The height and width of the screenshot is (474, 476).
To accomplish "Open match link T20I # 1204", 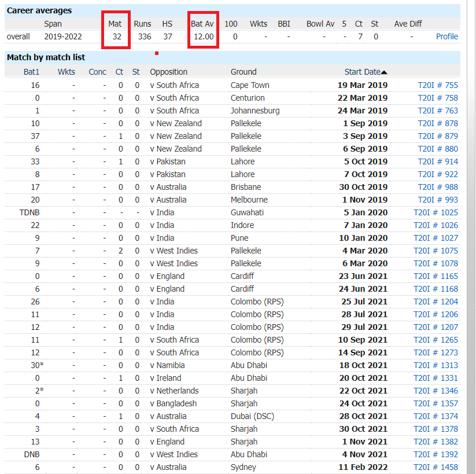I will [x=436, y=302].
